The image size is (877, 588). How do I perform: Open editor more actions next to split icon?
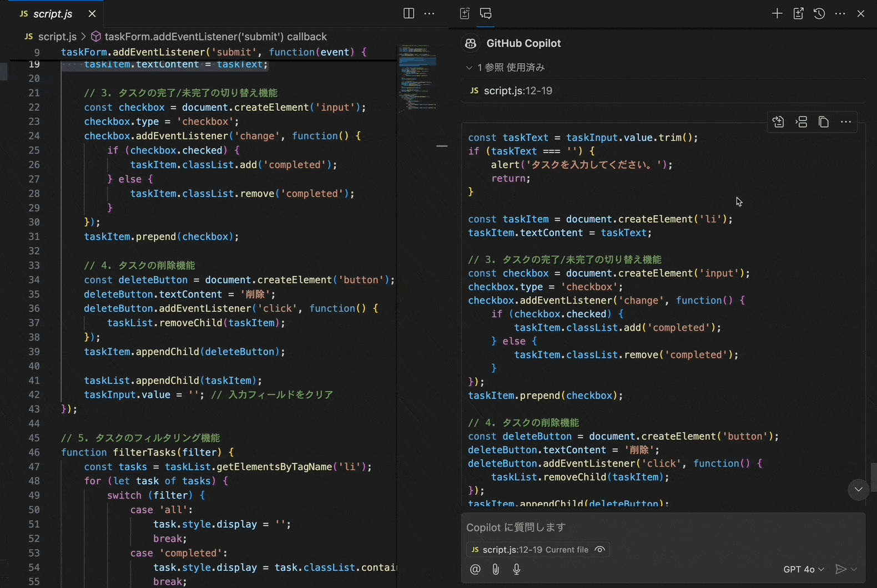tap(429, 13)
